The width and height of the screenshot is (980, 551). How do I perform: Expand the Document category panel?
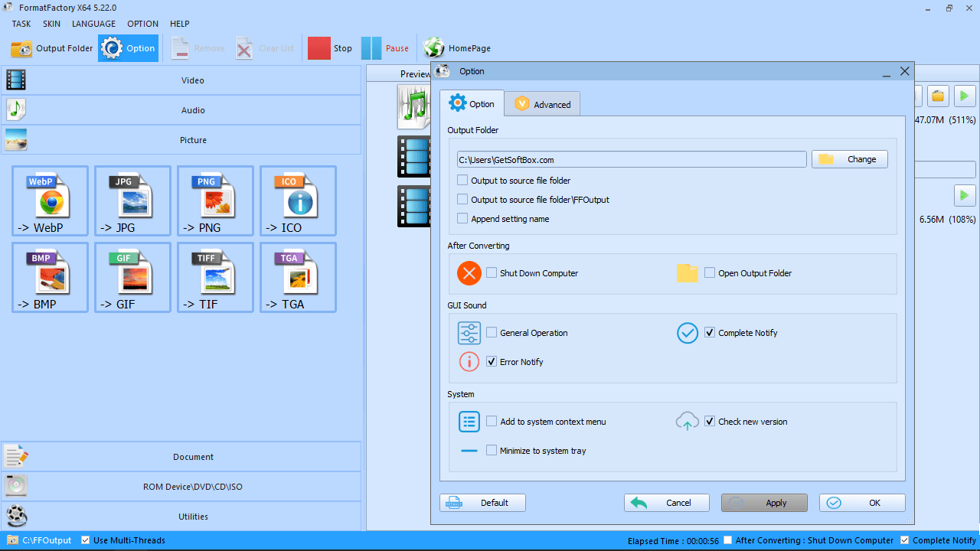click(181, 457)
